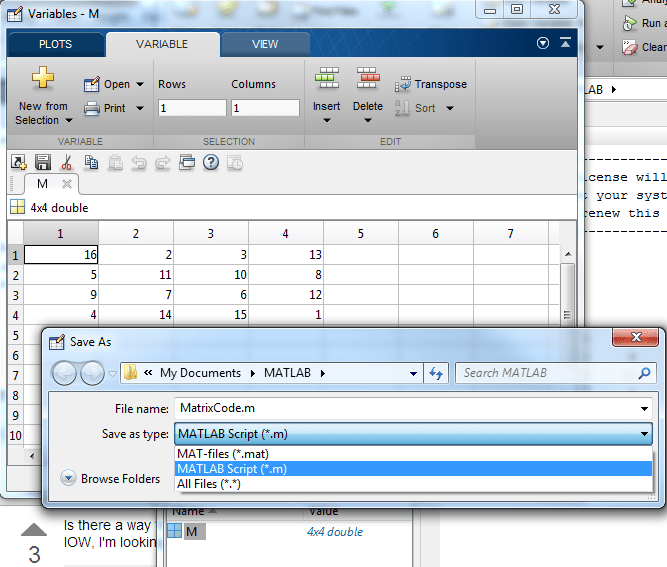Viewport: 667px width, 567px height.
Task: Click the Print printer icon
Action: tap(92, 108)
